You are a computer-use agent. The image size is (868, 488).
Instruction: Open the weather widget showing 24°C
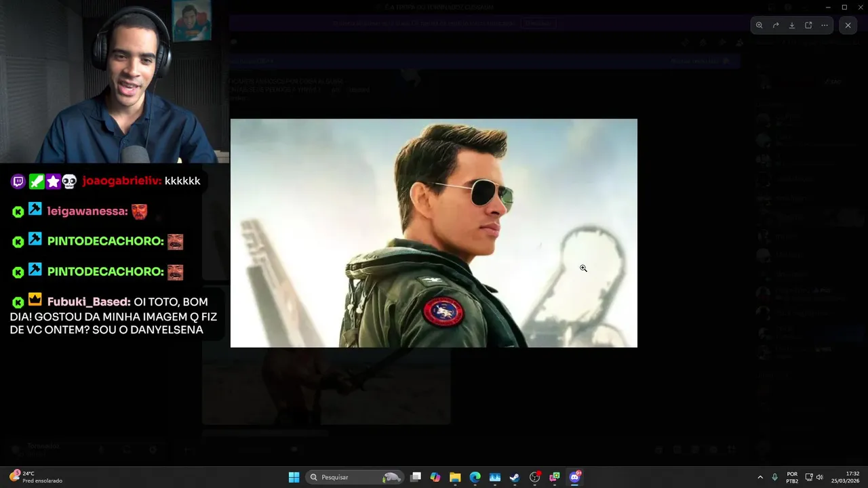click(x=35, y=477)
